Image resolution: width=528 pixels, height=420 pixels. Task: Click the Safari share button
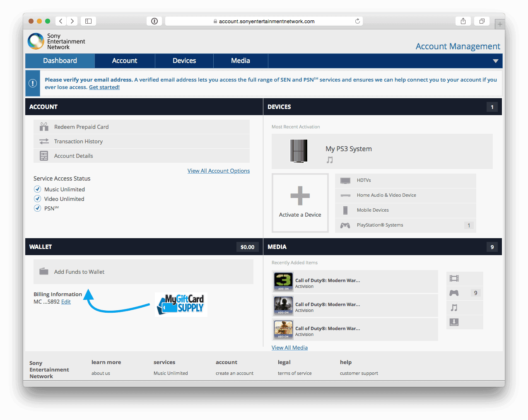coord(463,21)
